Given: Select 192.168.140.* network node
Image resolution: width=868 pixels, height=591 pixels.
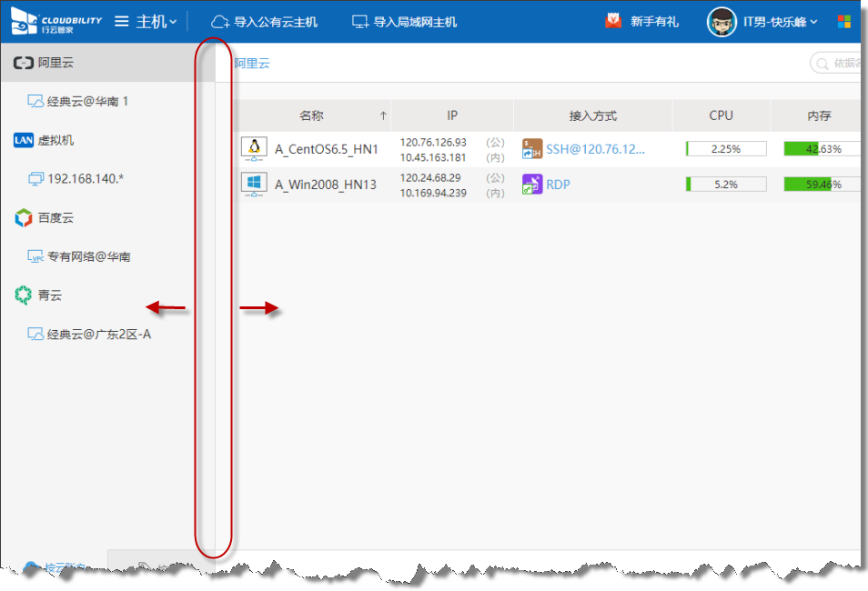Looking at the screenshot, I should pyautogui.click(x=86, y=179).
